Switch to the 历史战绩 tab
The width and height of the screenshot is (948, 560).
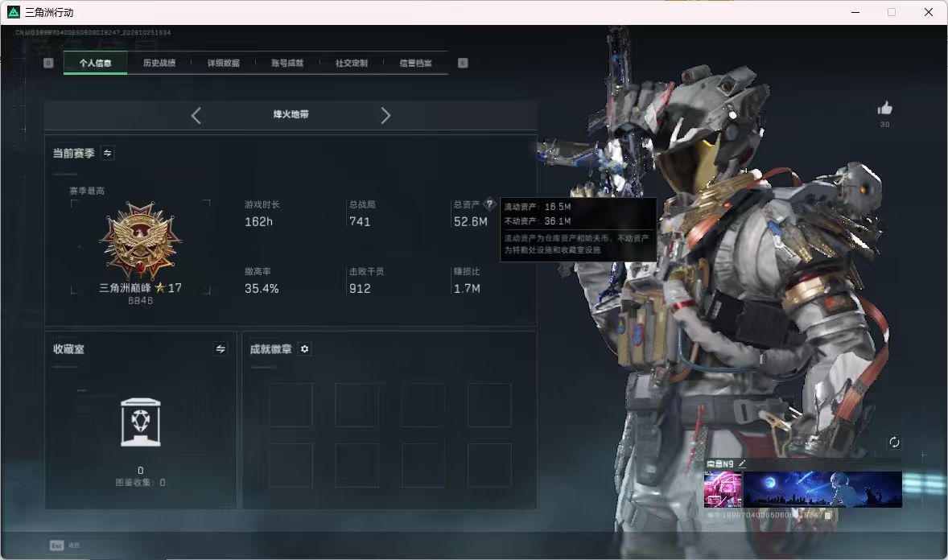coord(159,63)
